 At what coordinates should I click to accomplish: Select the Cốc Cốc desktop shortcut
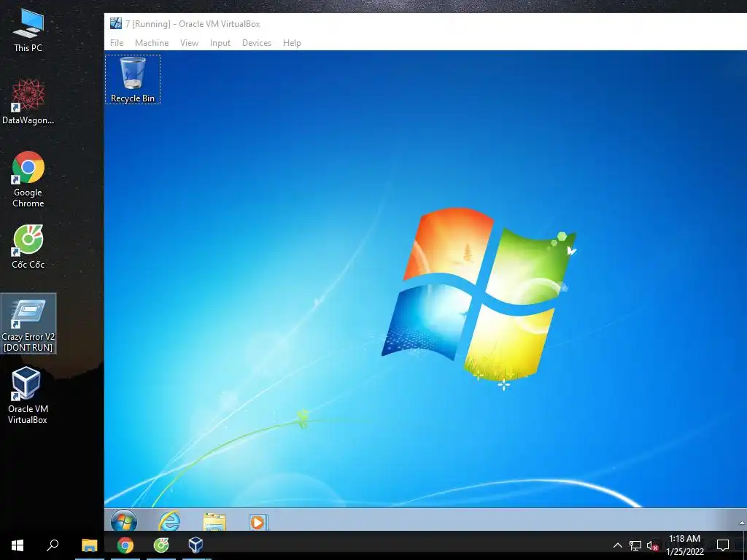coord(28,246)
